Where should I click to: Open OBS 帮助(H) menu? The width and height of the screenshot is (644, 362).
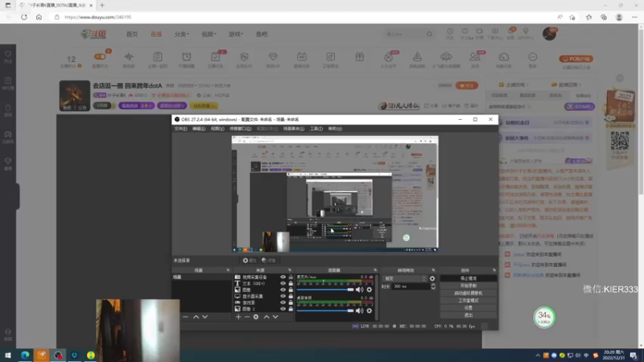335,129
